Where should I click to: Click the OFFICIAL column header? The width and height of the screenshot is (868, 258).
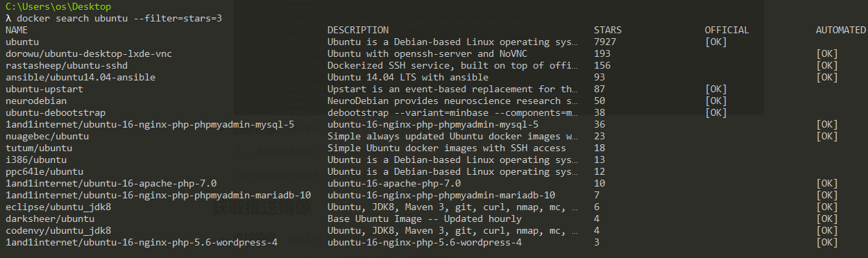coord(727,30)
